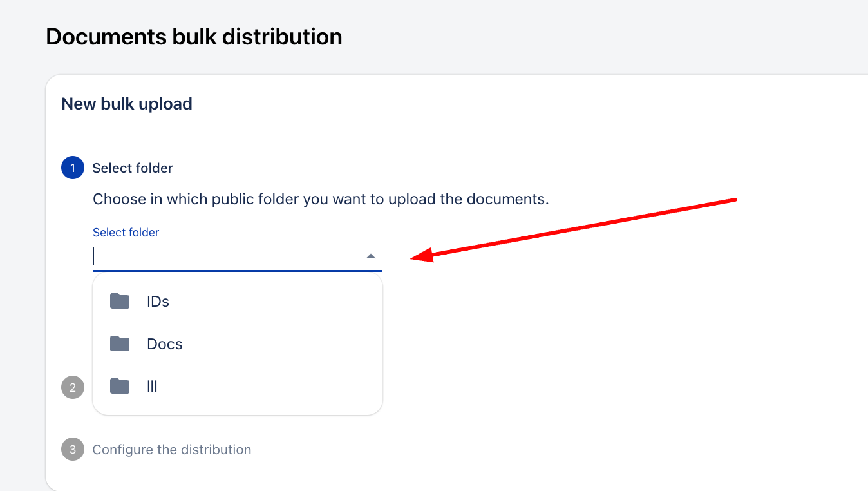Choose the IDs option text
868x491 pixels.
(158, 302)
